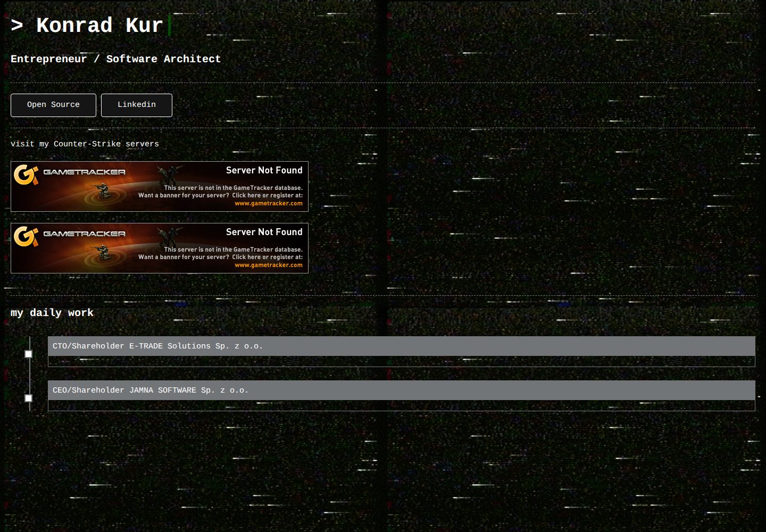Screen dimensions: 766x532
Task: Open second banner's www.gametracker.com link
Action: [269, 265]
